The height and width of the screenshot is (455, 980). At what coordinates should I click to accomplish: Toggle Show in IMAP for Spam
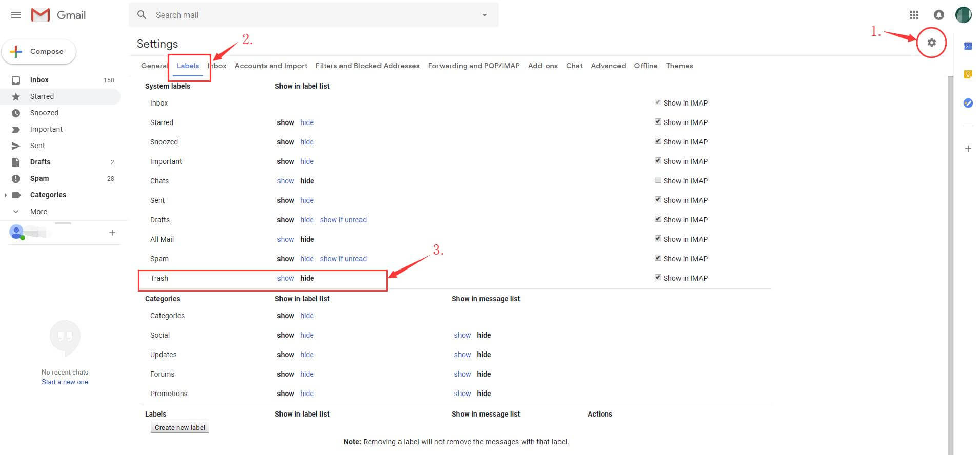pos(657,258)
